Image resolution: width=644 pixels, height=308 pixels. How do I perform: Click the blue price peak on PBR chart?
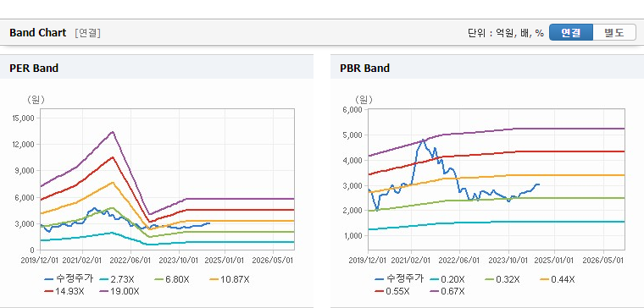[424, 140]
